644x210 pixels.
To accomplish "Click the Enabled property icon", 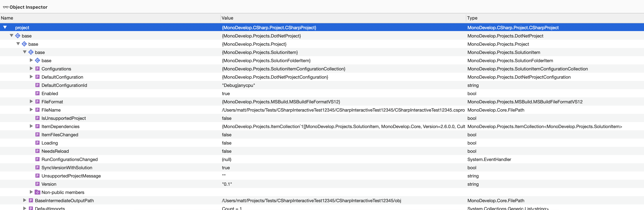I will pos(37,93).
